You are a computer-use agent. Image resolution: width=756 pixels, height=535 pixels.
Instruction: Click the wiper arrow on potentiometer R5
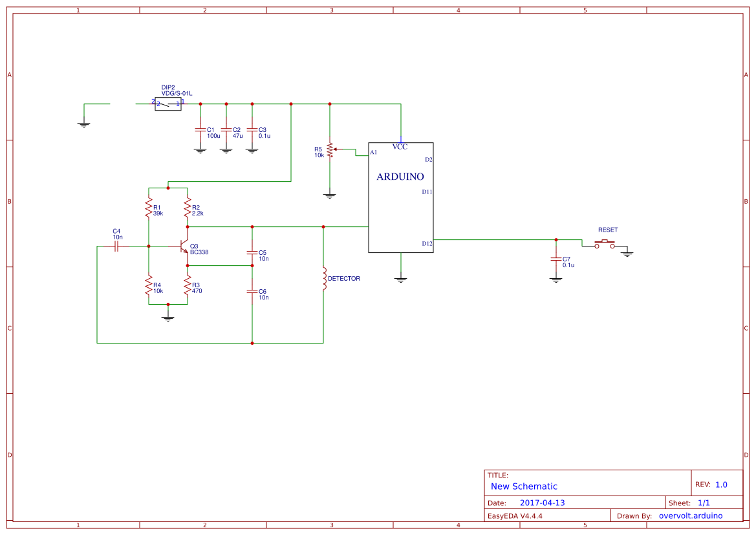click(335, 149)
